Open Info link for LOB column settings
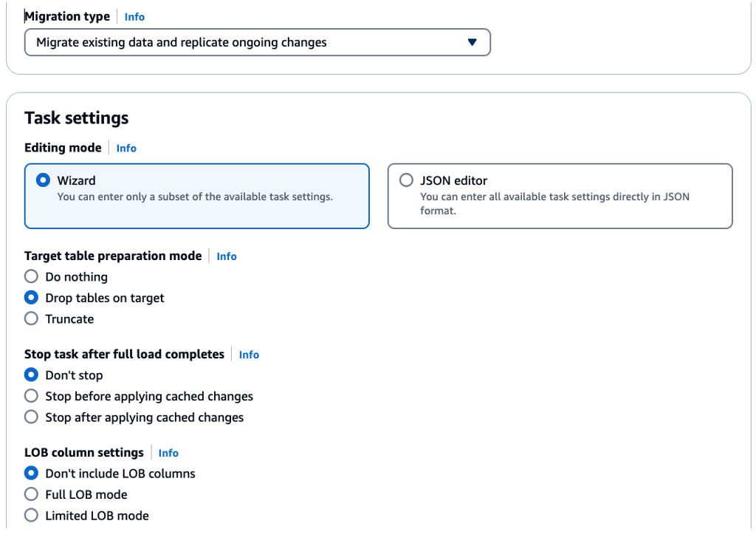 168,453
